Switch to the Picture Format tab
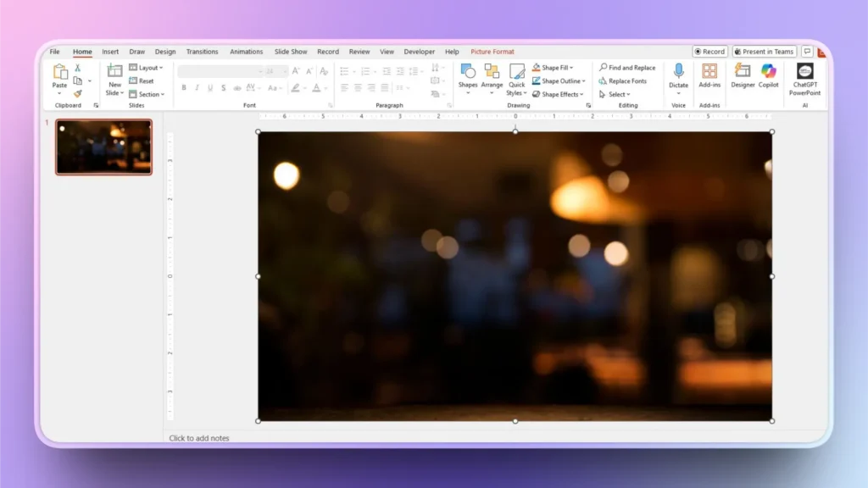Viewport: 868px width, 488px height. pos(492,51)
